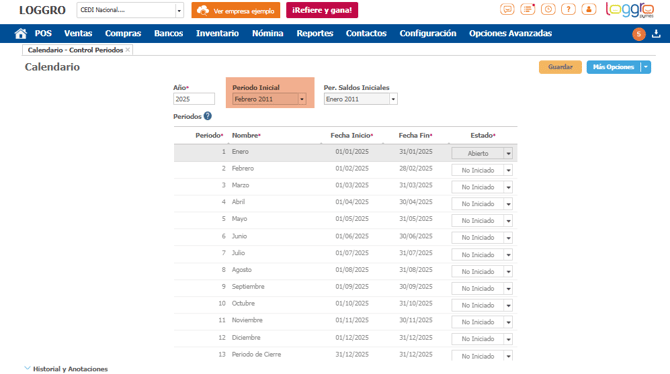Go to the Home icon in navigation bar

20,33
